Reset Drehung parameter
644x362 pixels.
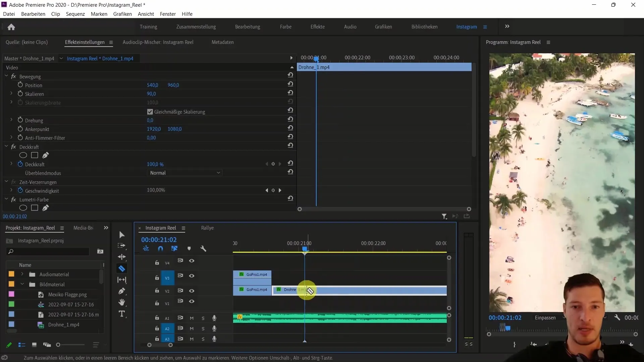290,119
